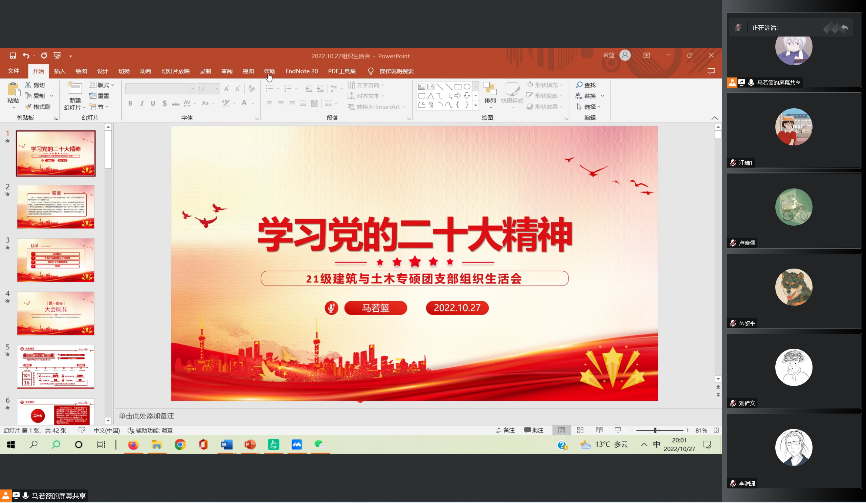Switch to the EndNote 20 tab
The height and width of the screenshot is (503, 866).
(301, 72)
